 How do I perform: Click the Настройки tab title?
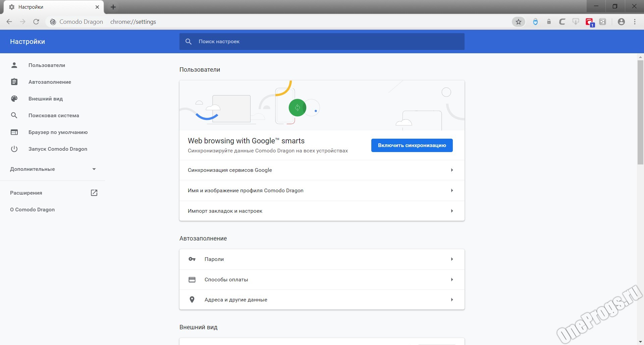(31, 7)
